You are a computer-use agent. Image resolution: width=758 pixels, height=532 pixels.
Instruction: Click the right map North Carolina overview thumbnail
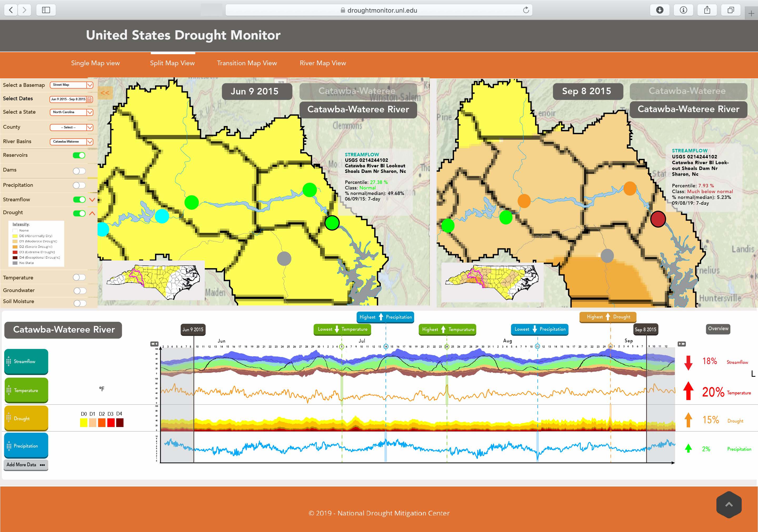tap(492, 282)
